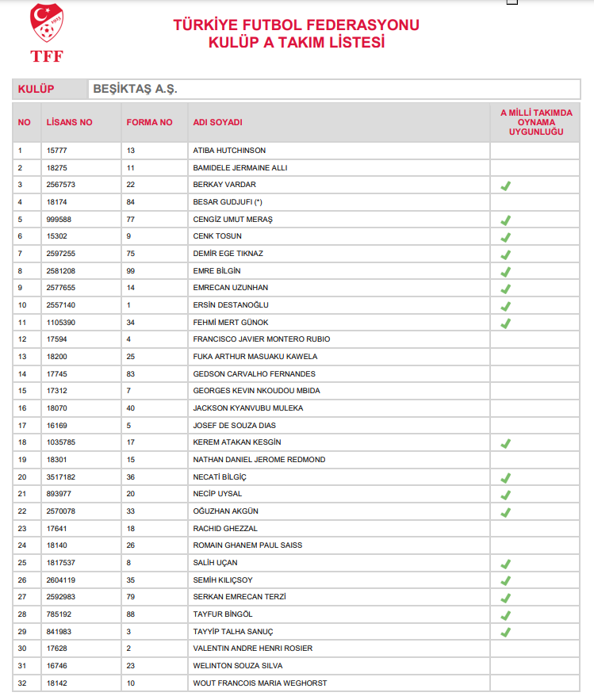Click green checkmark for Cengiz Umut Meraş

[505, 220]
